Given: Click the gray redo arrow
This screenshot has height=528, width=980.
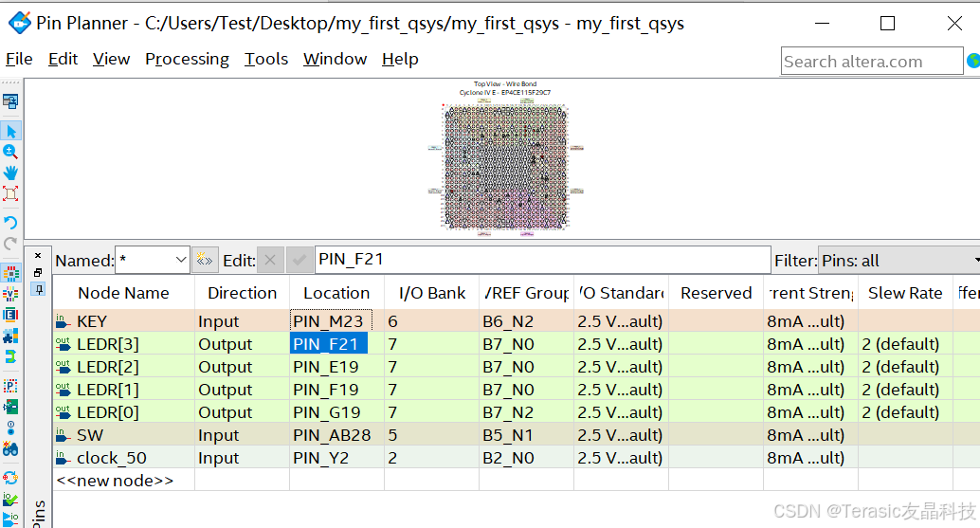Looking at the screenshot, I should click(10, 244).
